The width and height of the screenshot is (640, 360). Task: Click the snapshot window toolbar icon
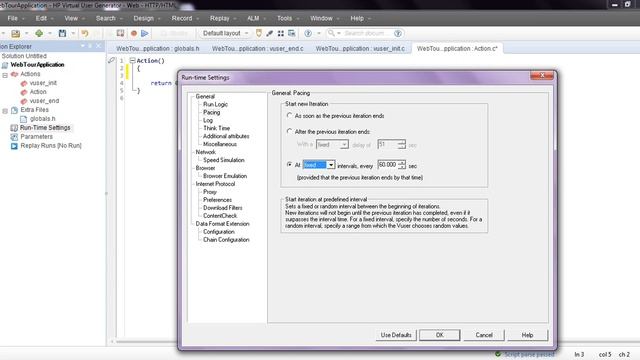pos(291,33)
